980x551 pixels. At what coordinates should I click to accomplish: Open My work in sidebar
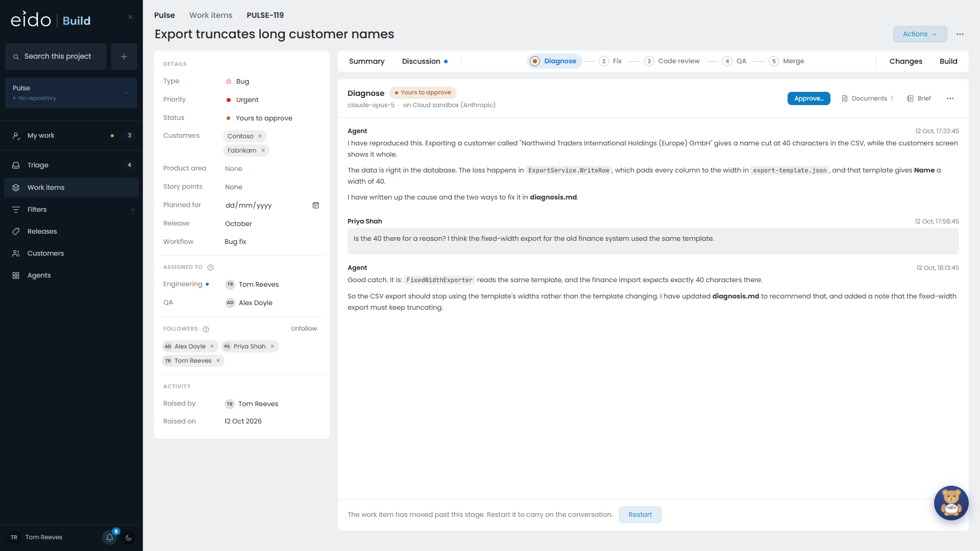coord(71,136)
